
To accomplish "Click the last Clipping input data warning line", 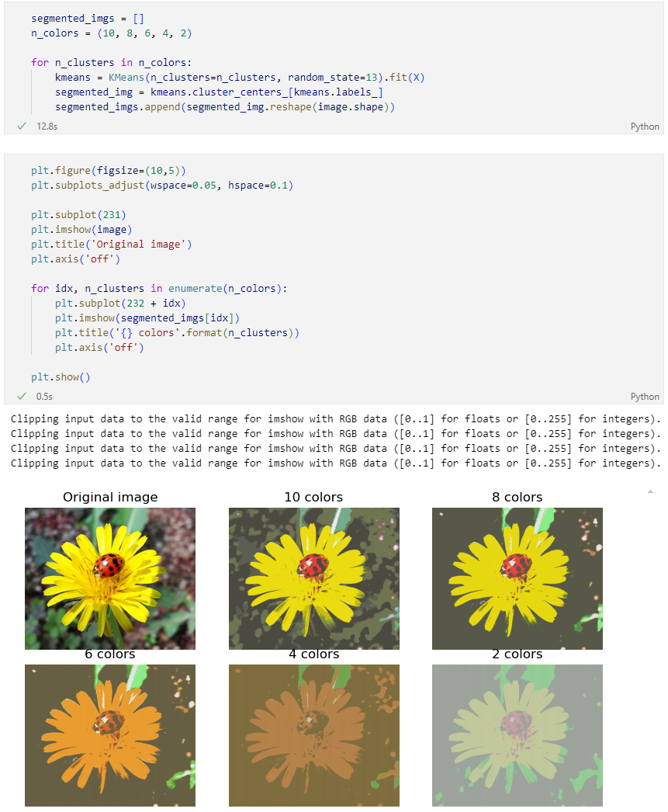I will 336,463.
